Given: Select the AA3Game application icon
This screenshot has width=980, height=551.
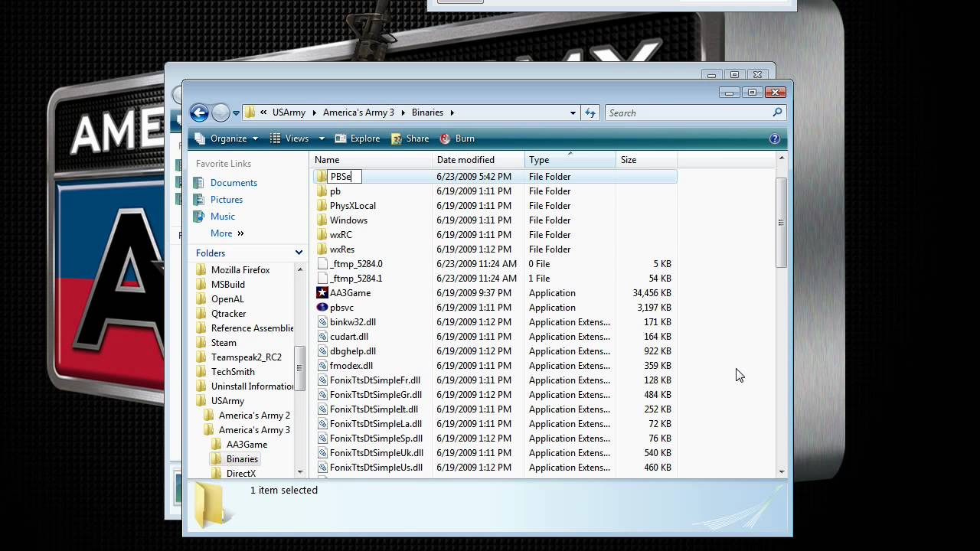Looking at the screenshot, I should coord(322,293).
